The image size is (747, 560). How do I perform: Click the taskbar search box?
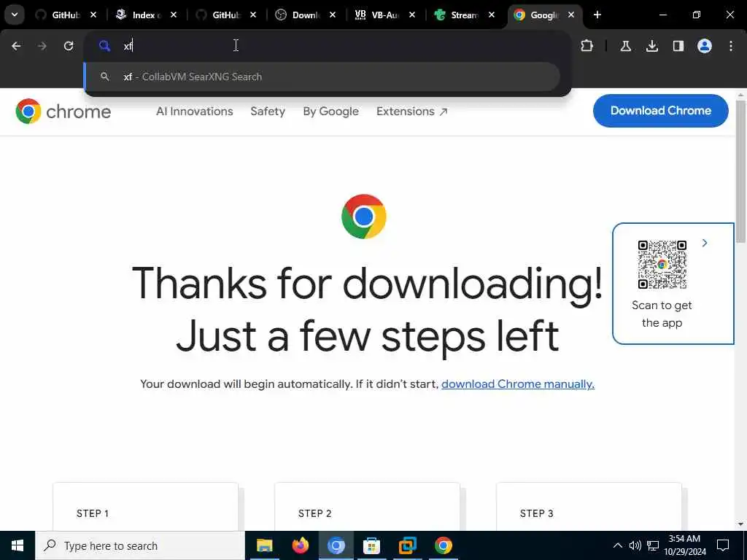140,545
